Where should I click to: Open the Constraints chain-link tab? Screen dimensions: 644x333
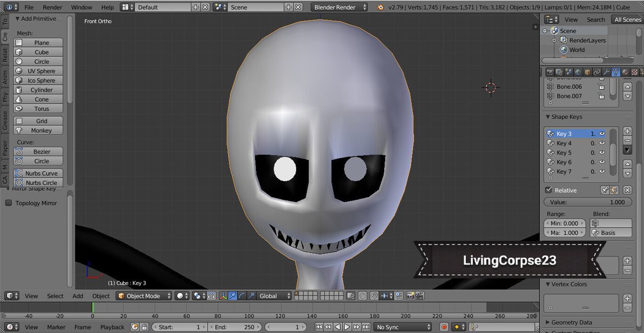point(597,71)
